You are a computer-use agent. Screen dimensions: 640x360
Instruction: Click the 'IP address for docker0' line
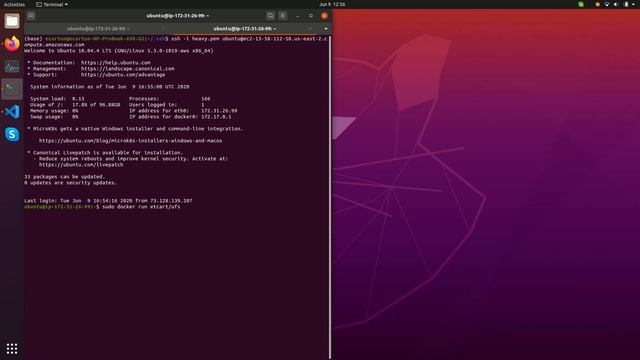coord(180,117)
